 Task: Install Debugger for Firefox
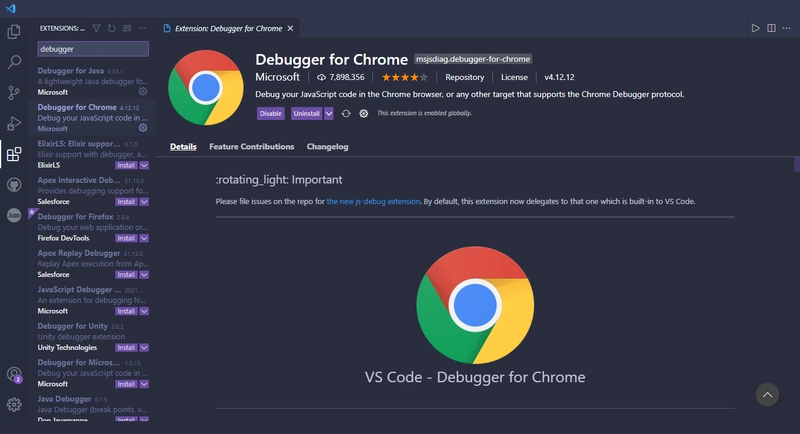(127, 238)
